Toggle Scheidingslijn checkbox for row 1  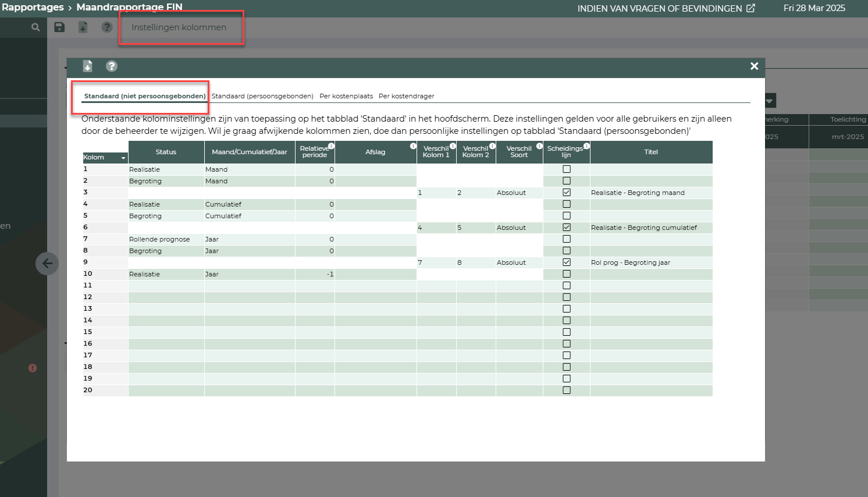point(567,169)
